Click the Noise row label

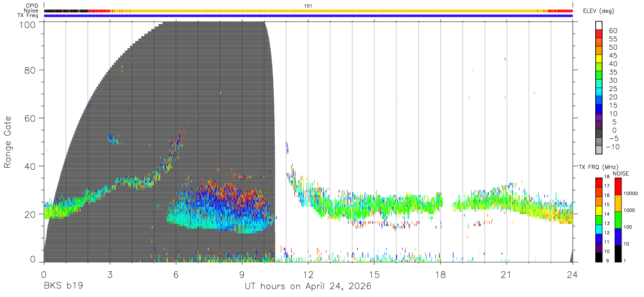tap(31, 10)
